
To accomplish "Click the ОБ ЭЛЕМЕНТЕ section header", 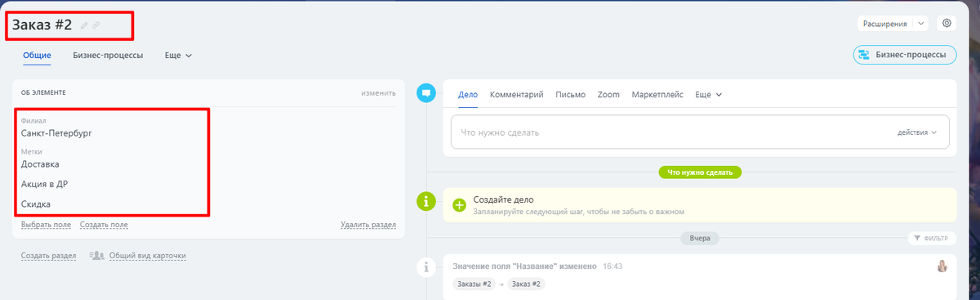I will pos(43,93).
